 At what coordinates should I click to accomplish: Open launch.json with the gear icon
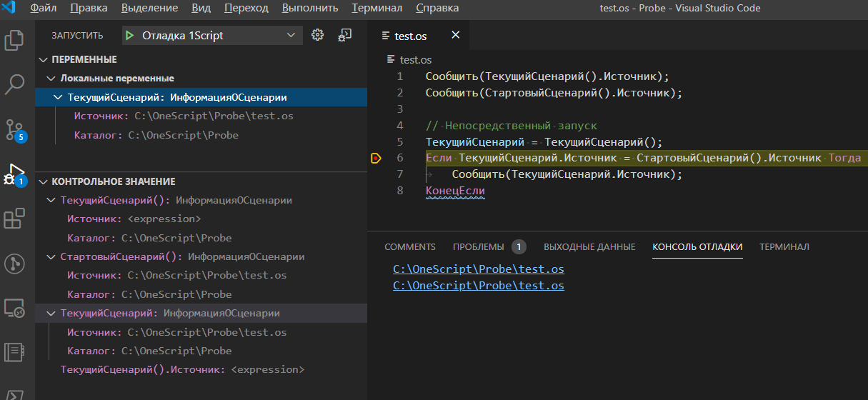click(x=318, y=35)
